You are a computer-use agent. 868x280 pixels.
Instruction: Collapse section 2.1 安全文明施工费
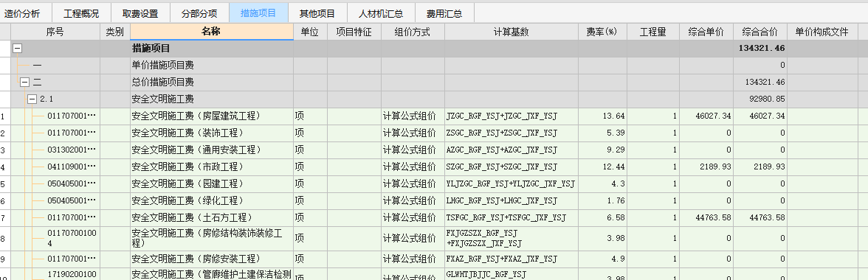[32, 99]
